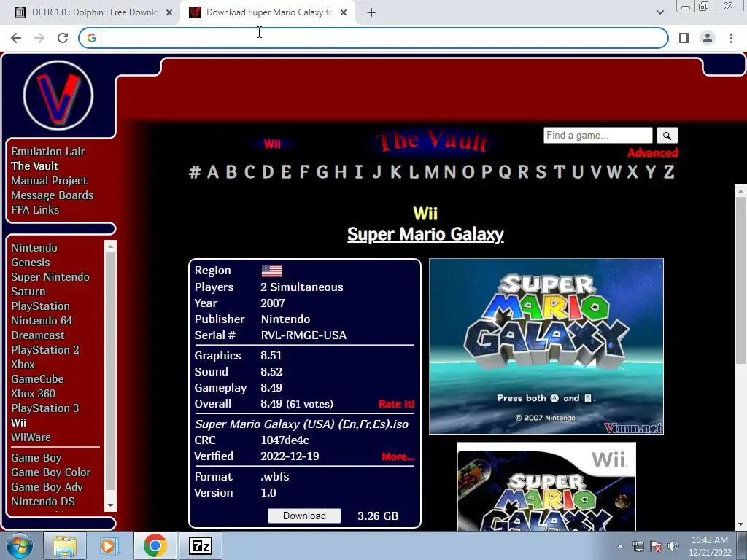Click the Chrome taskbar icon

coord(155,545)
